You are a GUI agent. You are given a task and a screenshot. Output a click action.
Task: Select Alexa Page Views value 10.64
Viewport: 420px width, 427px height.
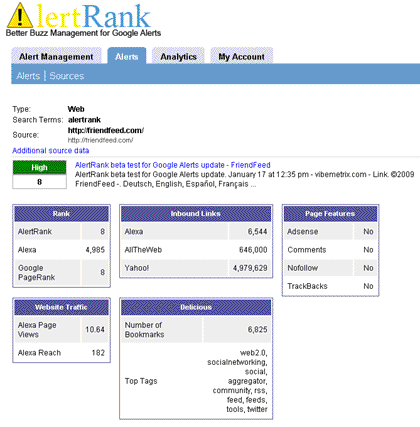coord(95,329)
